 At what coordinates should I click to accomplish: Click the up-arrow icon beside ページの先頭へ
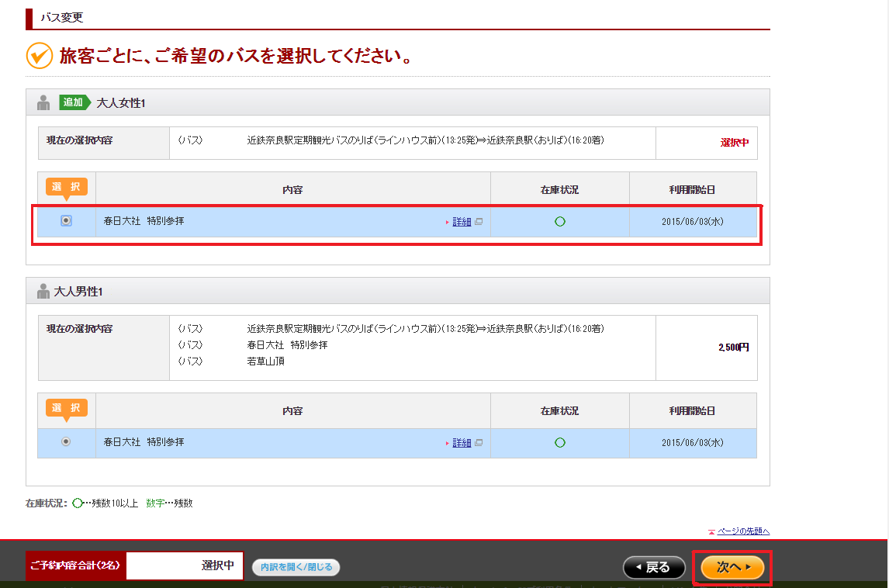click(x=711, y=532)
